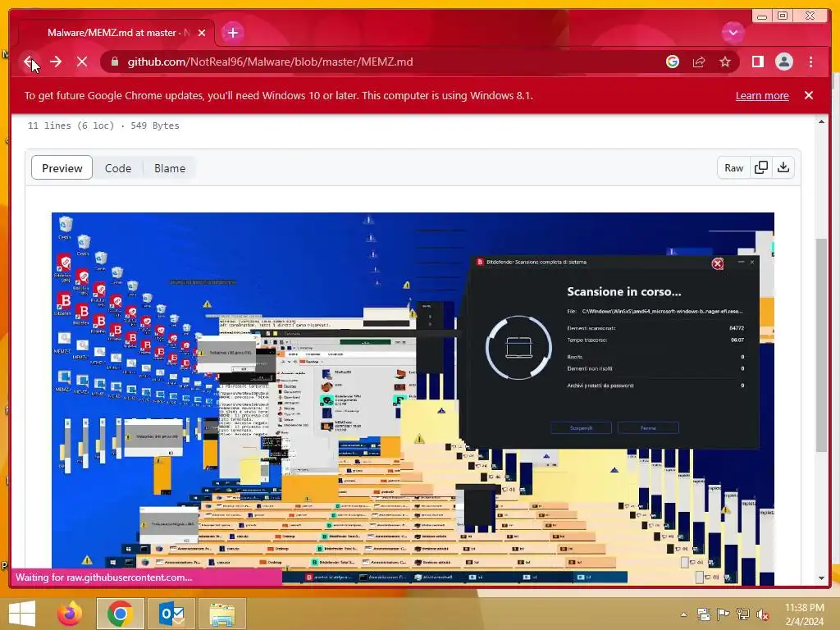Open a new tab with the plus button
840x630 pixels.
tap(232, 33)
